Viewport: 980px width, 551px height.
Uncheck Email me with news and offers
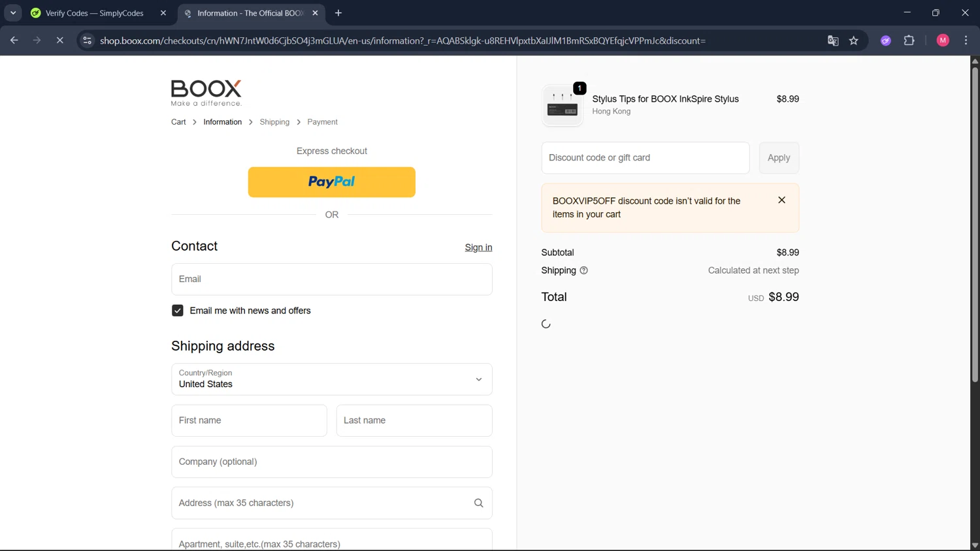pyautogui.click(x=178, y=311)
